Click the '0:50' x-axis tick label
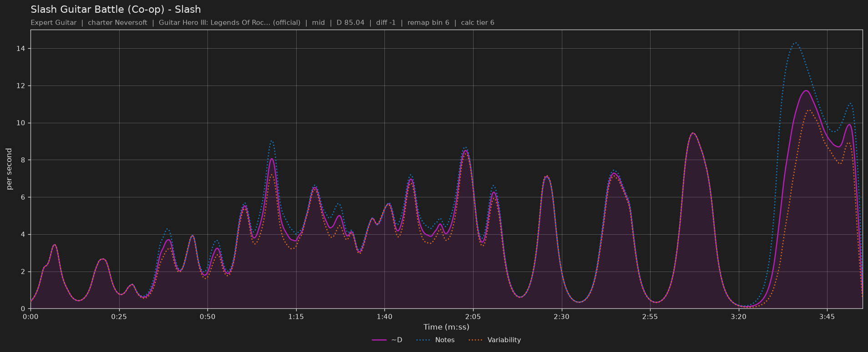The image size is (868, 352). pyautogui.click(x=207, y=317)
